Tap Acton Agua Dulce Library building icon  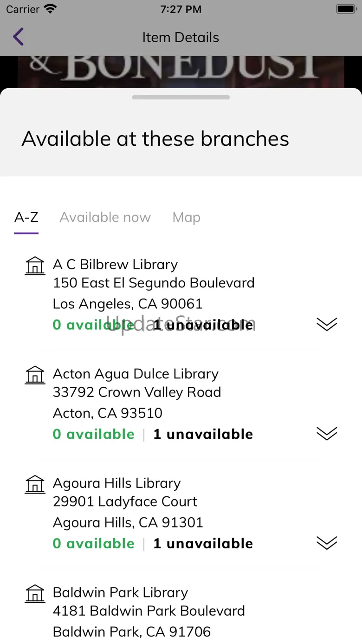(35, 375)
